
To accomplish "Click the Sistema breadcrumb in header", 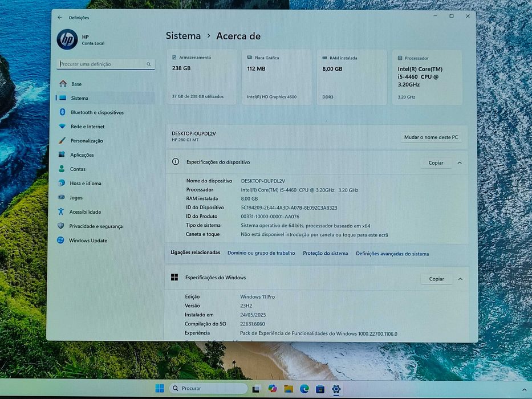I will click(183, 35).
